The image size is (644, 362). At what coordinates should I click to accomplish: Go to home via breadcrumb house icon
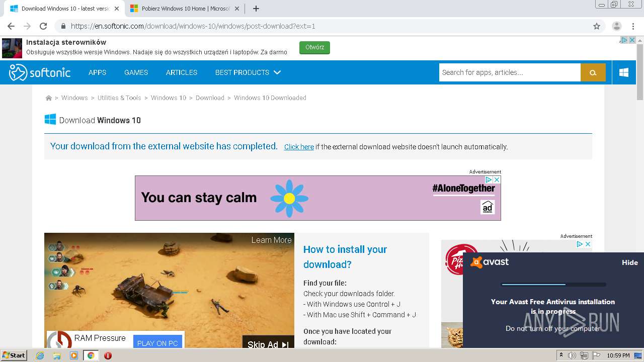[49, 98]
